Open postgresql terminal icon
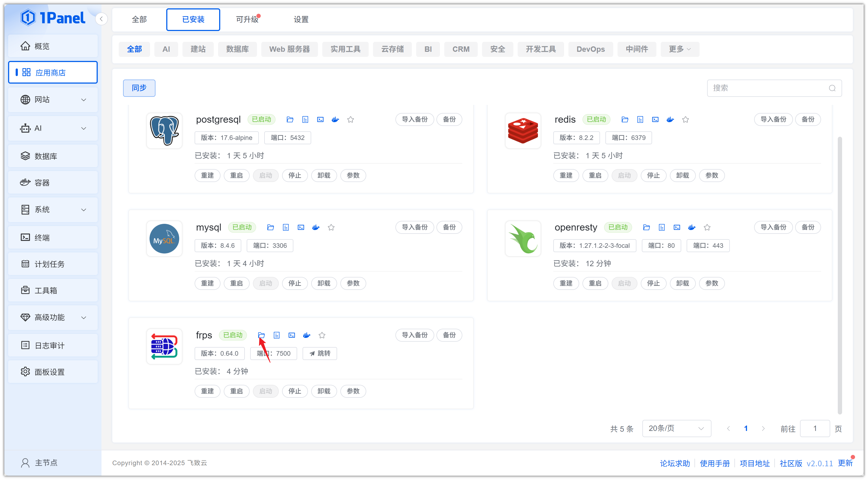This screenshot has width=868, height=480. click(320, 119)
